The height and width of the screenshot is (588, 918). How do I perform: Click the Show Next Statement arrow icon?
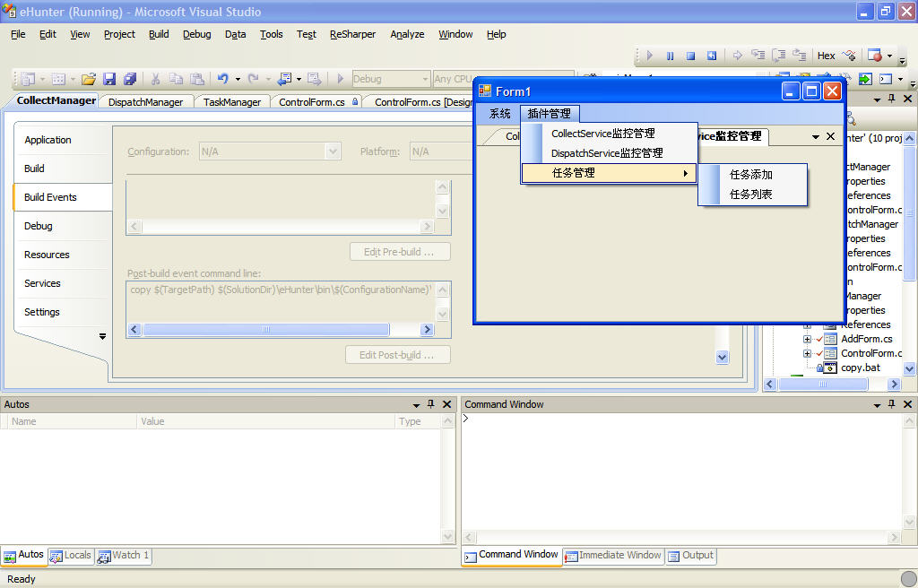click(x=738, y=56)
